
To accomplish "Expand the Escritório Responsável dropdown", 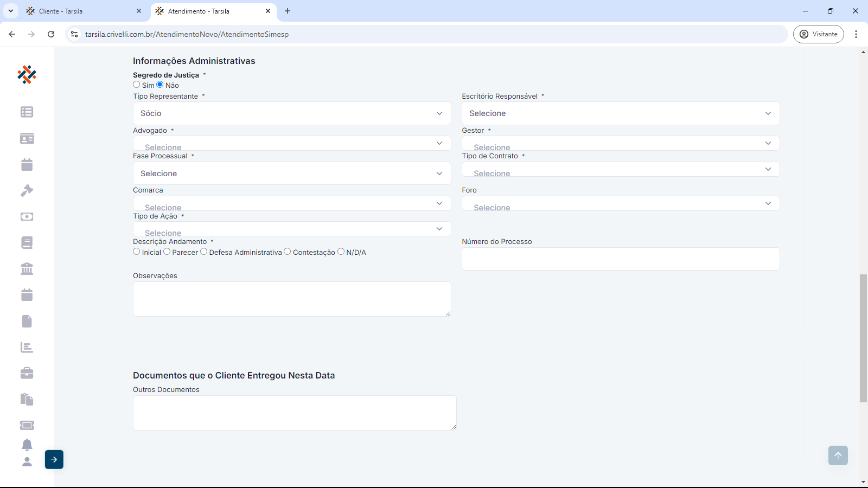I will point(621,113).
